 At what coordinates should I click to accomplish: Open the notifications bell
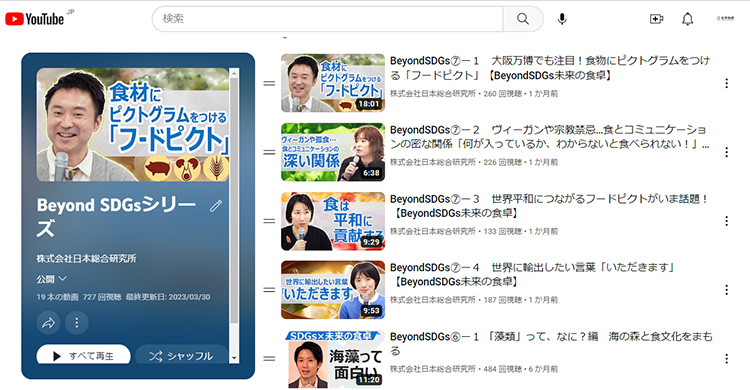pos(687,19)
